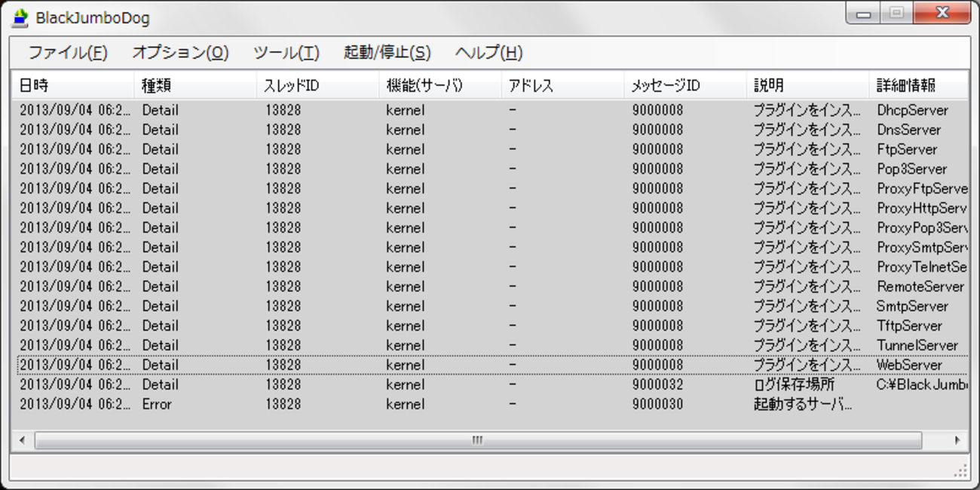Sort by the アドレス column header
Viewport: 980px width, 490px height.
coord(563,85)
